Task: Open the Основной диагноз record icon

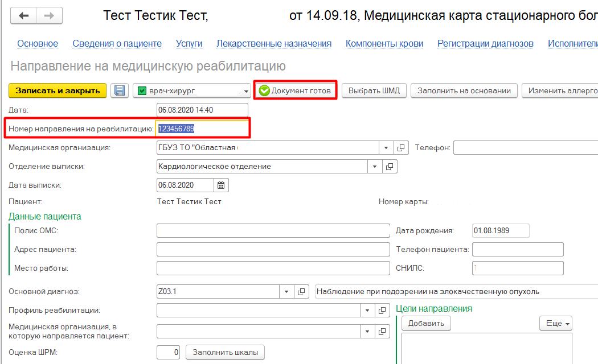Action: pyautogui.click(x=302, y=292)
